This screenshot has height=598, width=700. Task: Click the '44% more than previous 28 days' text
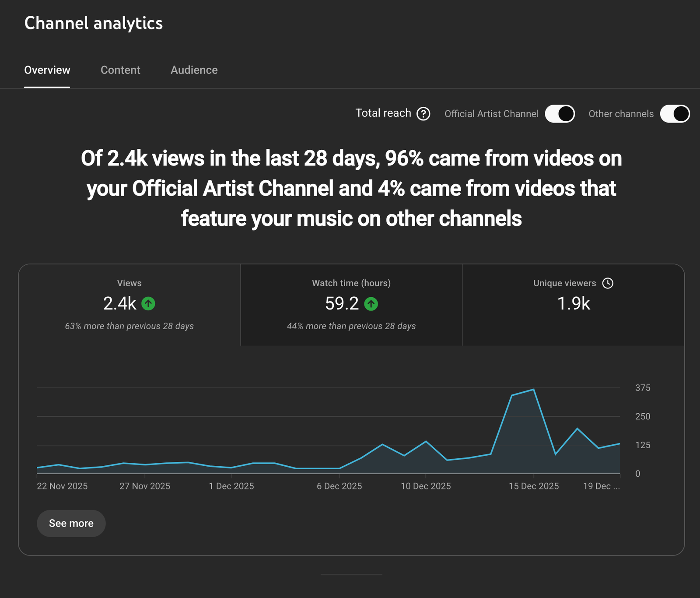pos(351,326)
